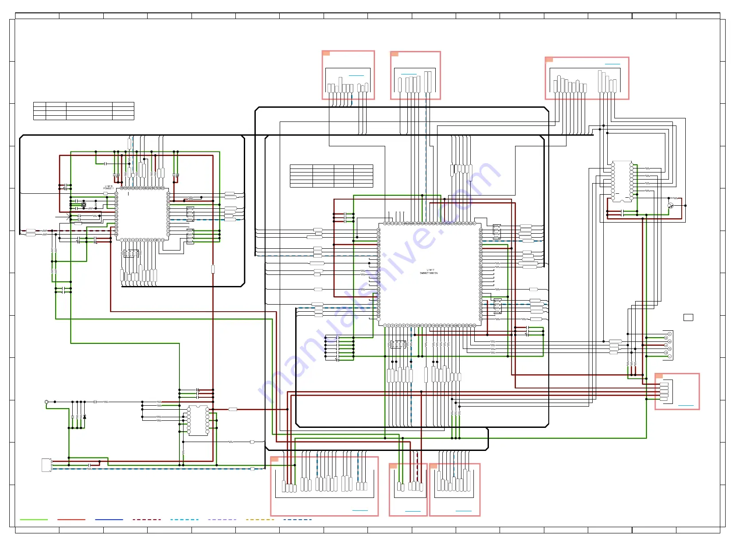Click the diode symbol at lower left
The height and width of the screenshot is (560, 754).
(x=85, y=417)
